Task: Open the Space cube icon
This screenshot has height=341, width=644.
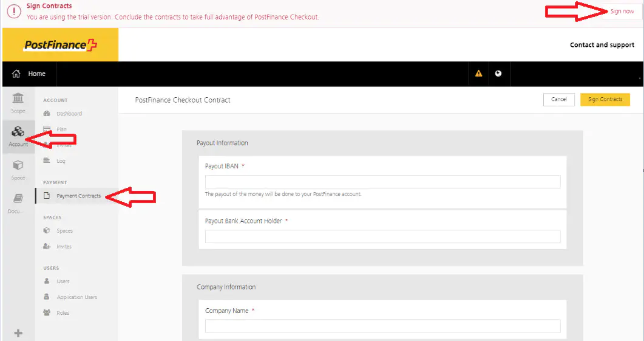Action: coord(18,168)
